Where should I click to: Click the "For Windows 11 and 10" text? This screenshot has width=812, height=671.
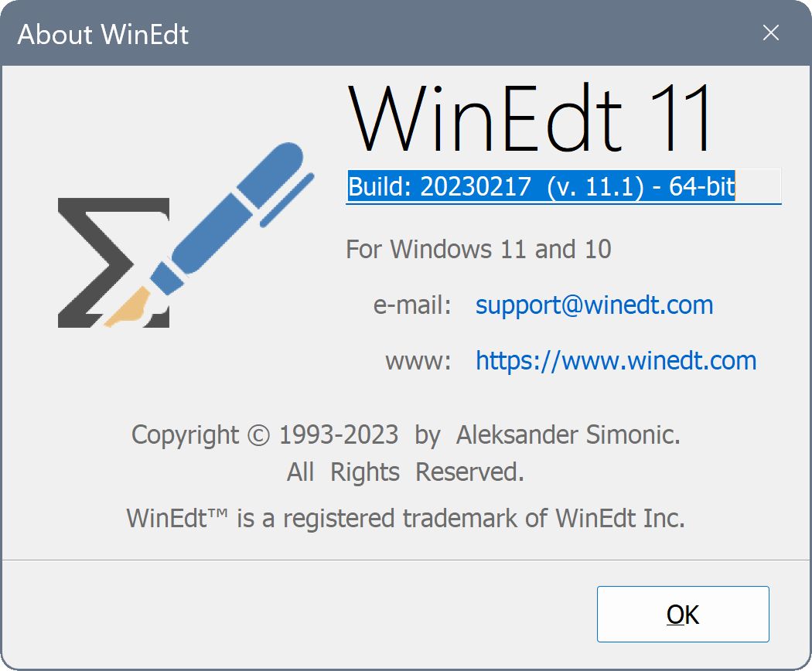tap(478, 250)
